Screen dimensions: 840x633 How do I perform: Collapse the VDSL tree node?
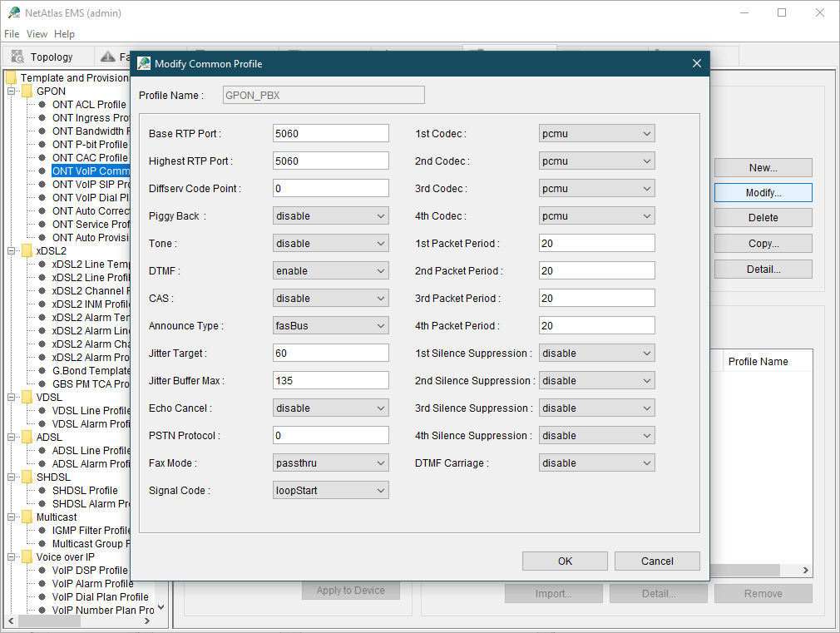11,397
